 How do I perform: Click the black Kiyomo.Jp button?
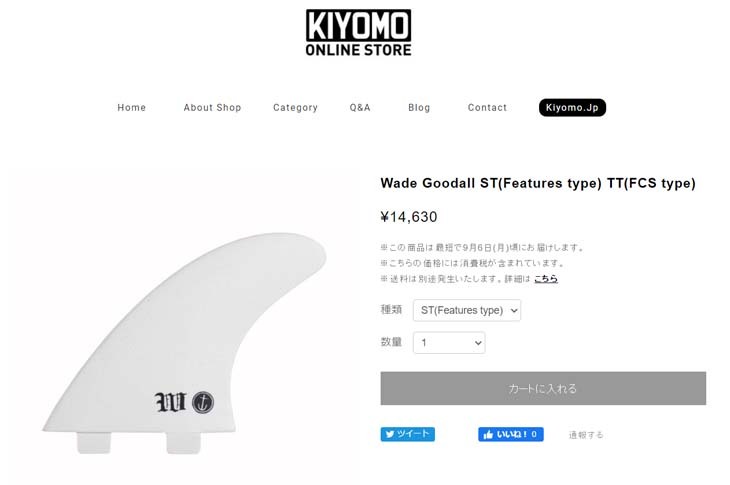[572, 108]
